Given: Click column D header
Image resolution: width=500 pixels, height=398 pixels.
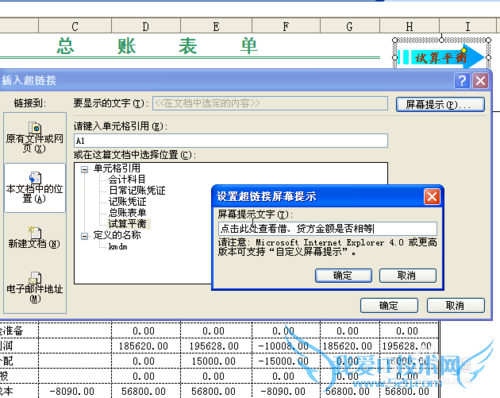Looking at the screenshot, I should [146, 26].
